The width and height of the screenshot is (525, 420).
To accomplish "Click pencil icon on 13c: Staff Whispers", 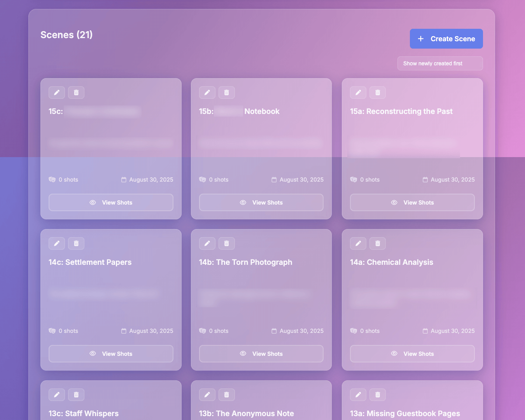I will click(57, 395).
